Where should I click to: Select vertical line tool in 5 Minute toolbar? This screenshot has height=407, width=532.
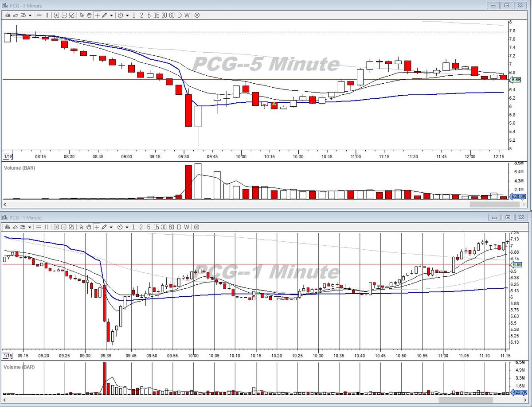47,15
